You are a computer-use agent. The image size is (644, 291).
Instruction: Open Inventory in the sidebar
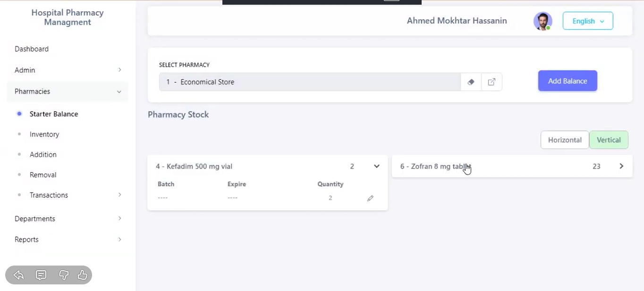coord(44,134)
